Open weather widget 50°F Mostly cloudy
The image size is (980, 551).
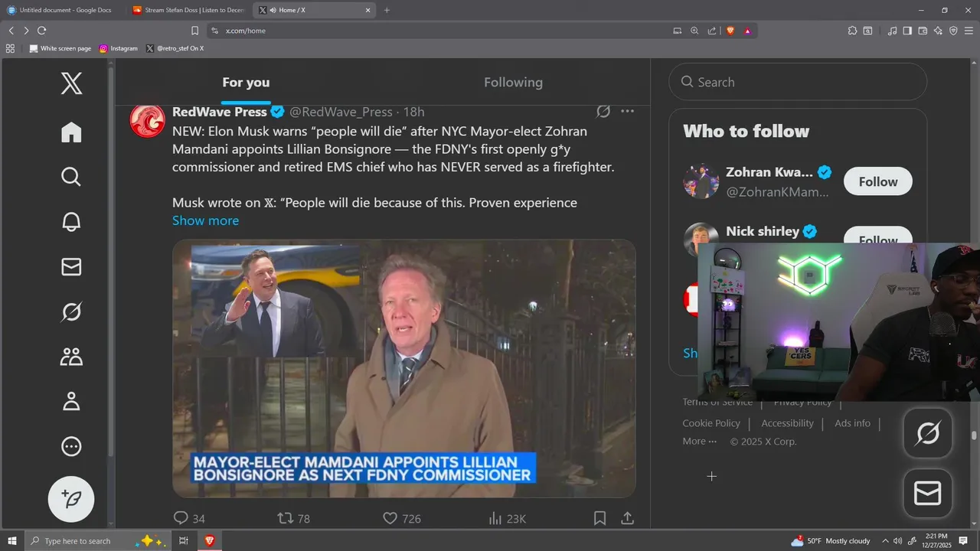tap(831, 541)
